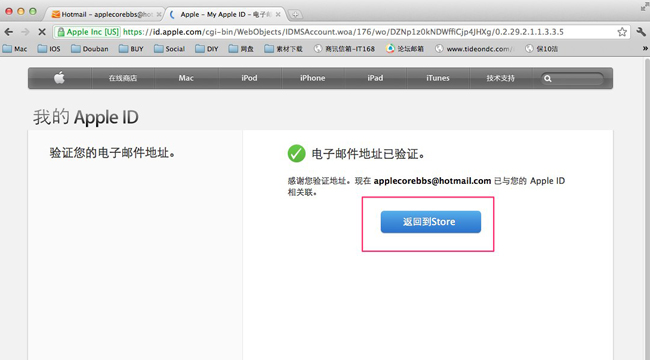Viewport: 650px width, 360px height.
Task: Click the address bar URL field
Action: pyautogui.click(x=369, y=32)
